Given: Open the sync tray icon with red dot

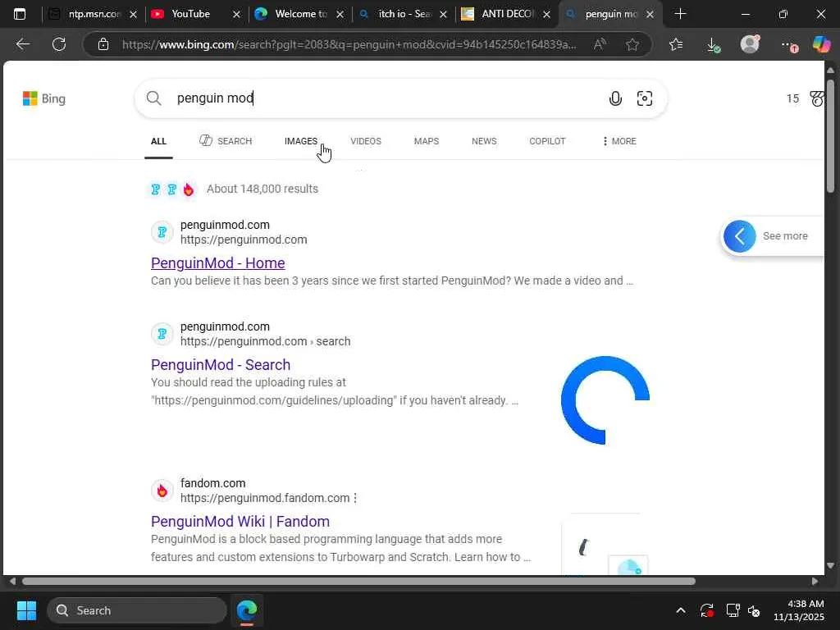Looking at the screenshot, I should [x=706, y=610].
